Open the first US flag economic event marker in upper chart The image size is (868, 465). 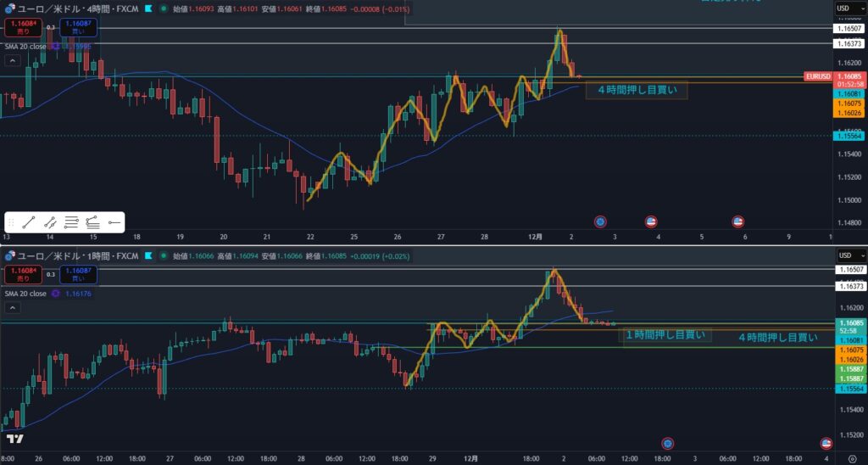click(651, 221)
